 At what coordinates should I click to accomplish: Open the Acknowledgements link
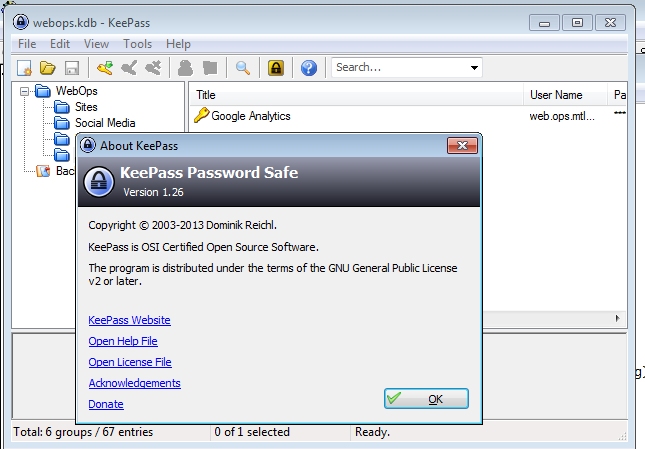pyautogui.click(x=134, y=383)
